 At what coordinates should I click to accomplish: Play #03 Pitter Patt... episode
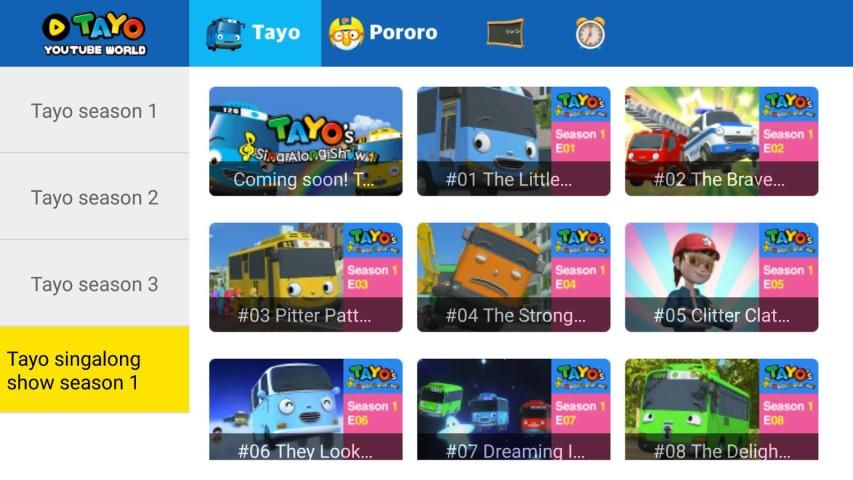(x=306, y=277)
